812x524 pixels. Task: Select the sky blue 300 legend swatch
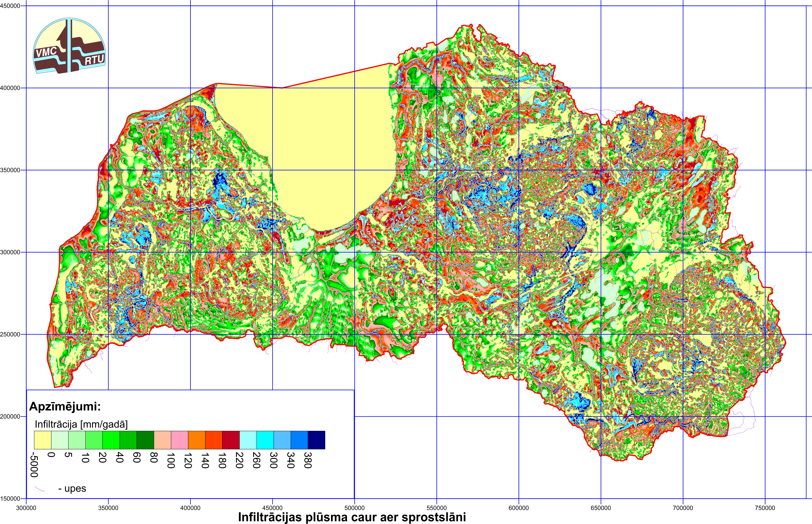282,440
